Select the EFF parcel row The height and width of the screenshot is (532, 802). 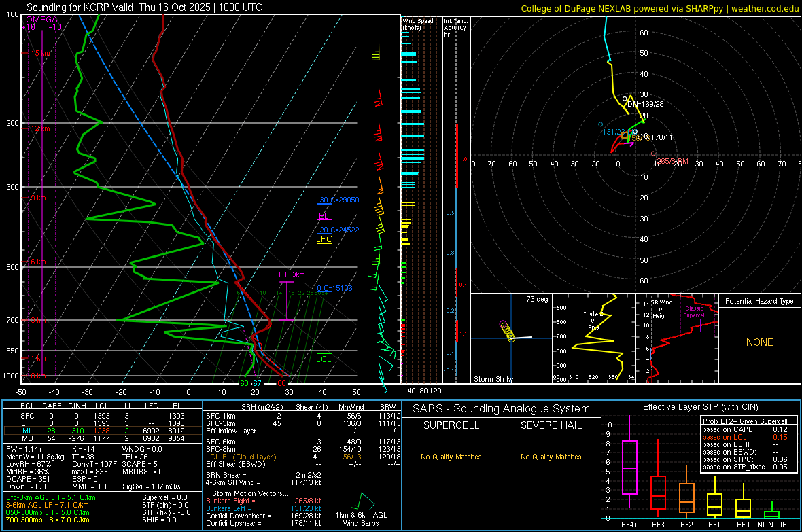coord(101,423)
